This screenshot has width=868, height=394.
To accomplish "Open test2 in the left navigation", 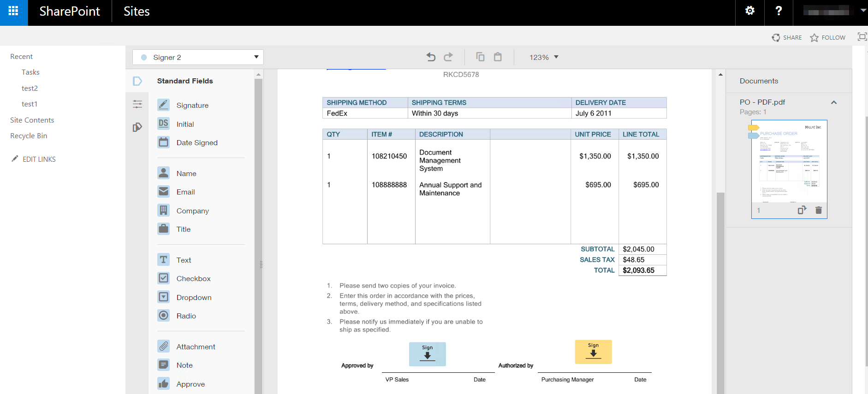I will coord(30,88).
